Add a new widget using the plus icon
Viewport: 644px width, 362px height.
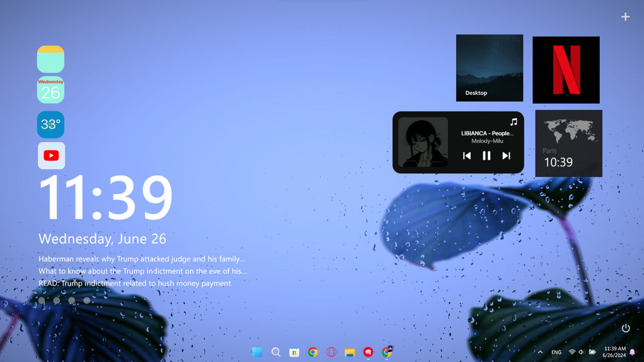point(625,17)
